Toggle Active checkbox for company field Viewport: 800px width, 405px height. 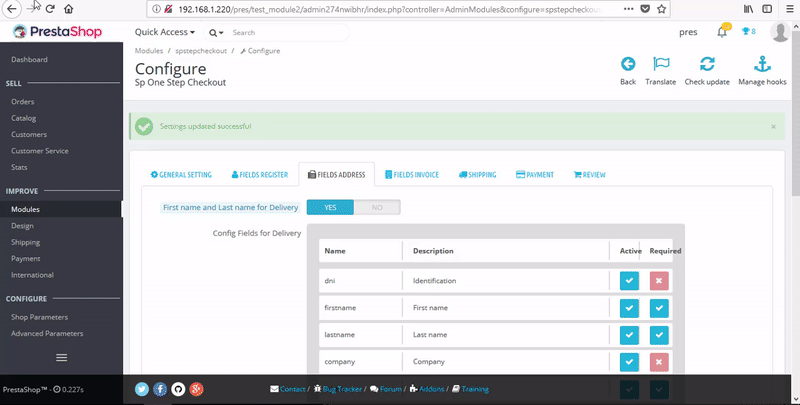[x=629, y=362]
